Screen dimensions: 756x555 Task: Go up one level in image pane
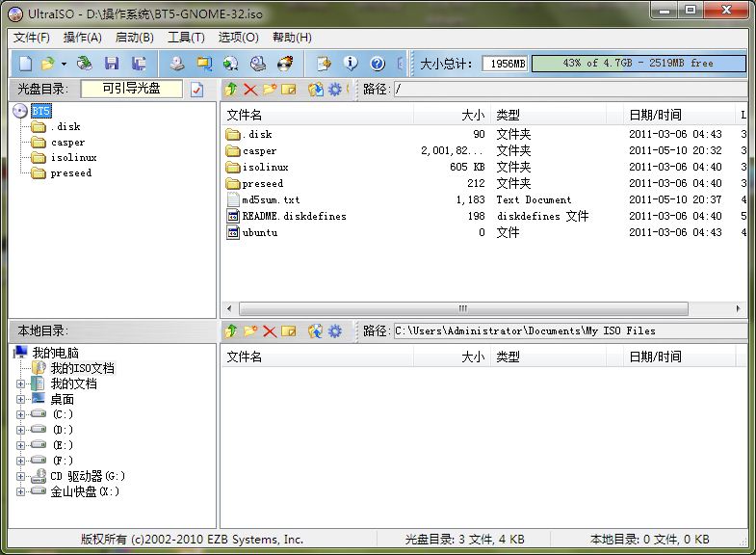coord(231,90)
